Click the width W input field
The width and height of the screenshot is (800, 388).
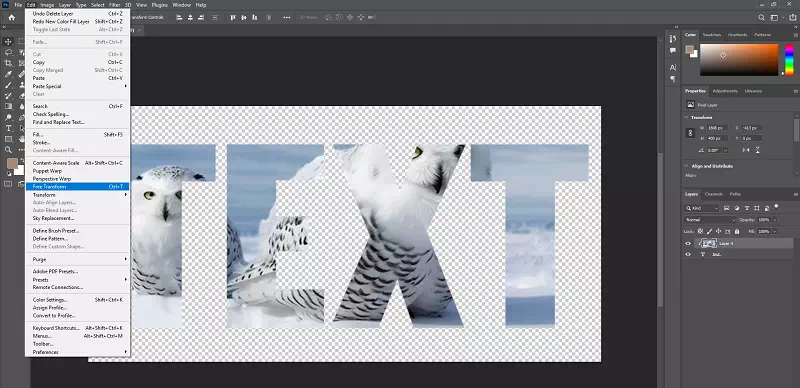(717, 128)
